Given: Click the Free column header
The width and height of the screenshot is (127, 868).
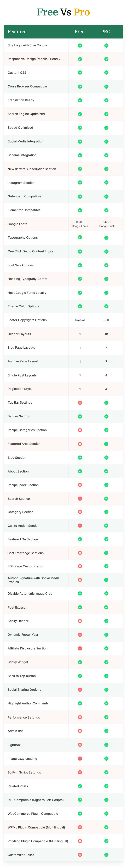Looking at the screenshot, I should pos(79,32).
